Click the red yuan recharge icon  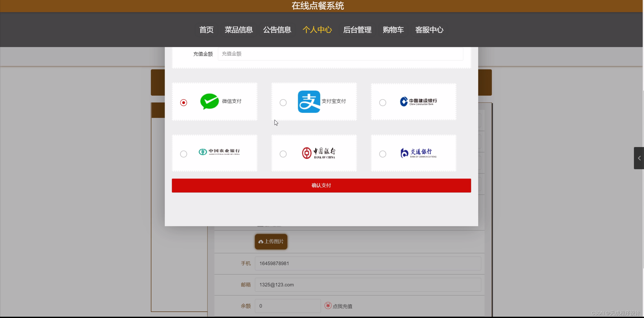(x=328, y=306)
